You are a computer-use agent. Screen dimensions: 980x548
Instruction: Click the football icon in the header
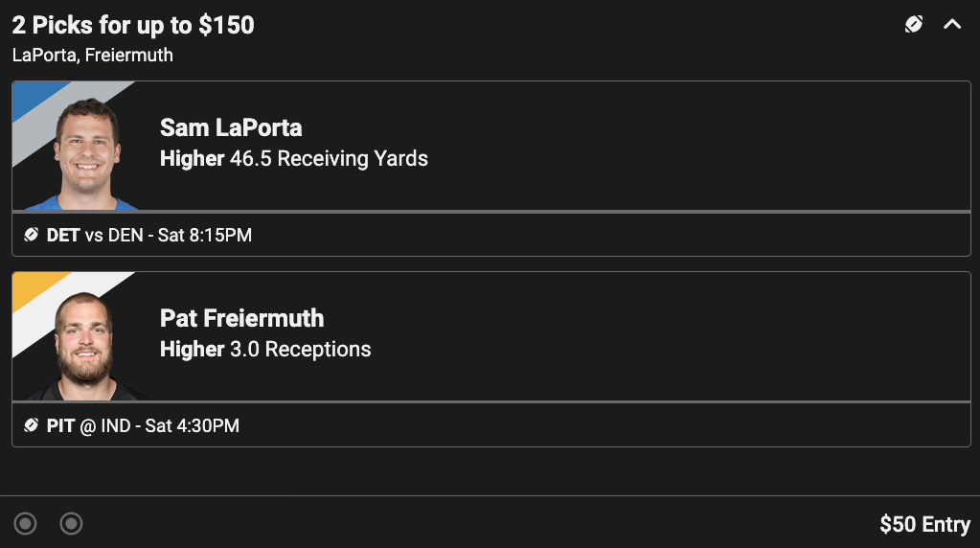[x=914, y=25]
